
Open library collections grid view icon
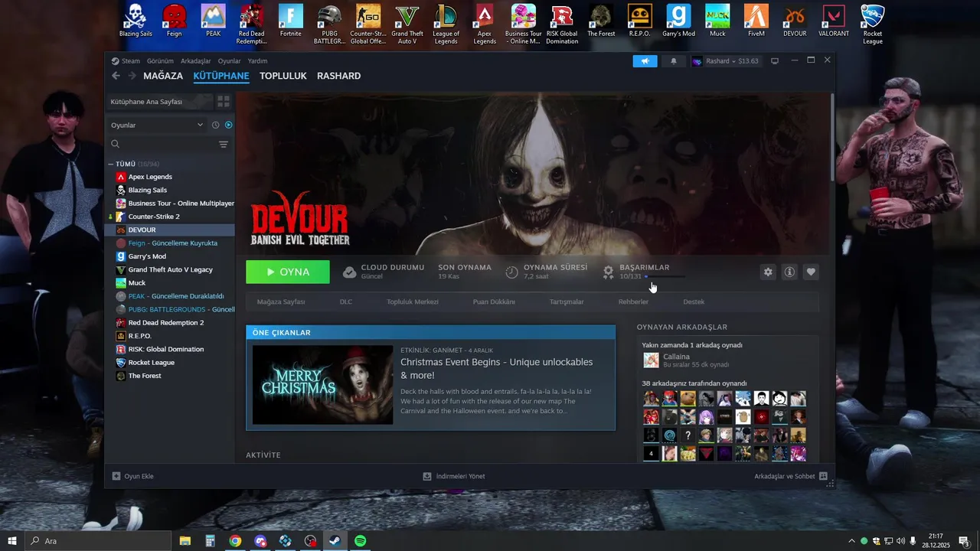(224, 101)
